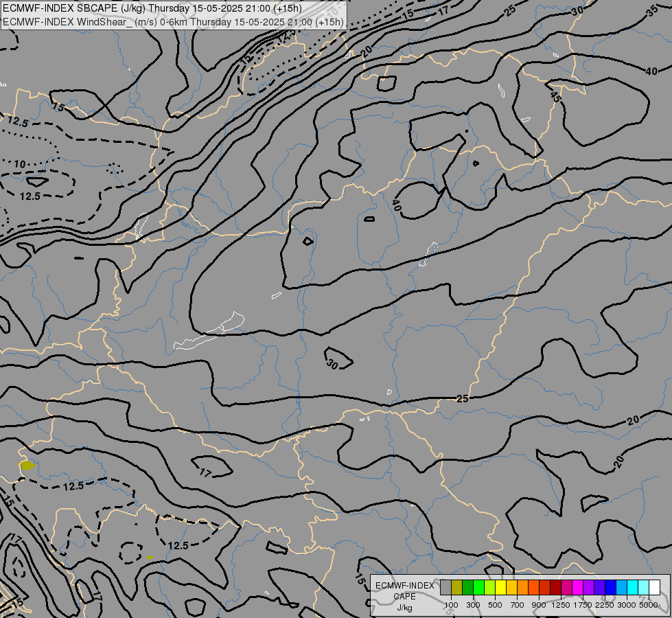
Task: Click the CAPE label in the legend
Action: (404, 597)
